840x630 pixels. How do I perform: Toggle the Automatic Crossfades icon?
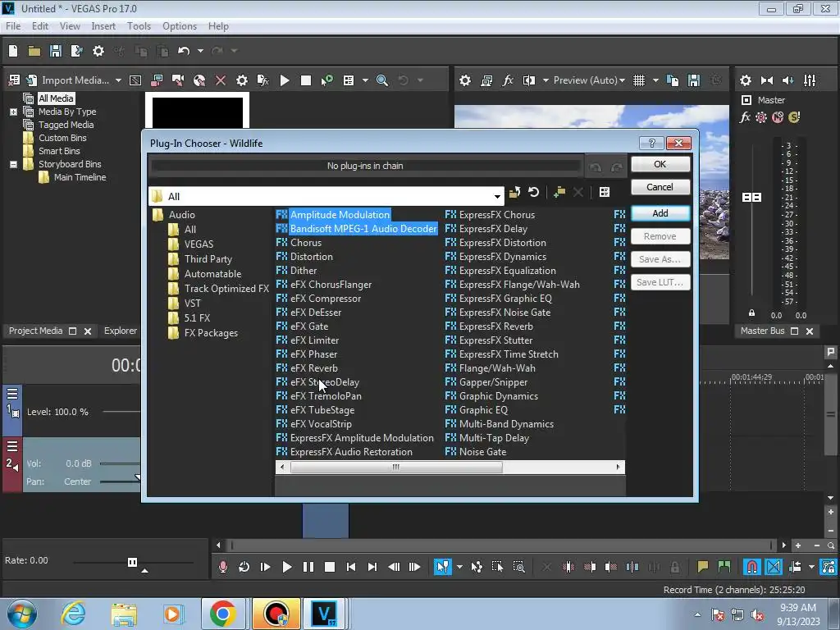774,567
